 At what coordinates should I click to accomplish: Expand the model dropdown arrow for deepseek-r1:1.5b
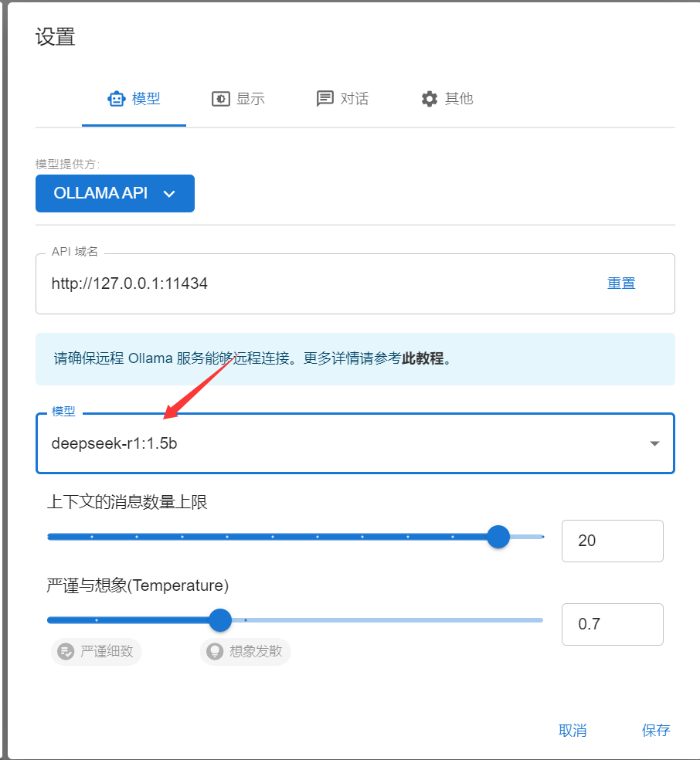654,443
